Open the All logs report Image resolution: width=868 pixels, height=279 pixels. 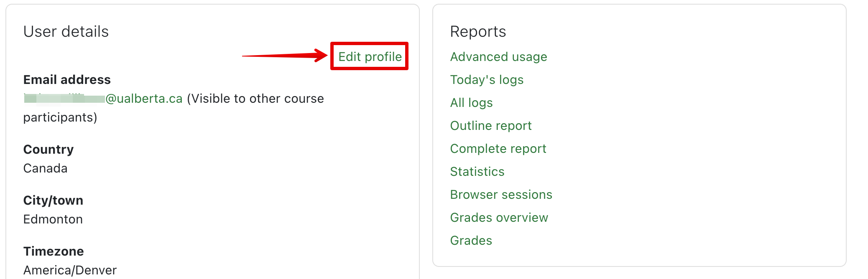coord(471,103)
